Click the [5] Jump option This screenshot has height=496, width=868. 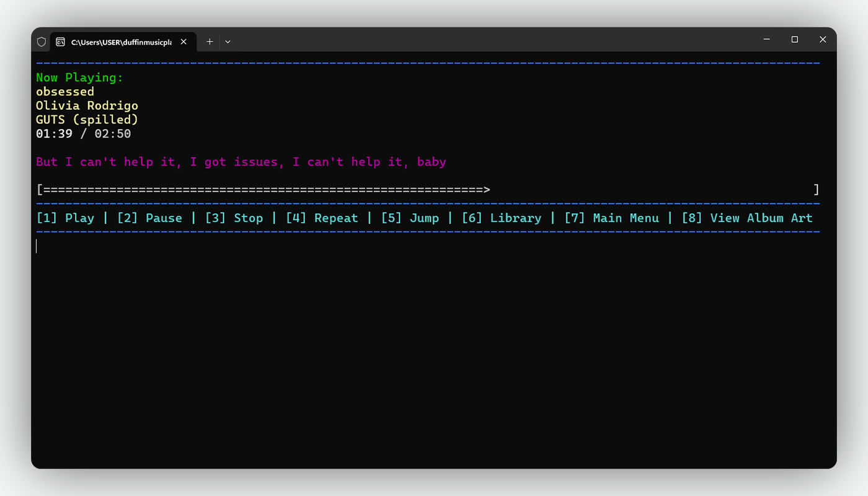click(410, 218)
